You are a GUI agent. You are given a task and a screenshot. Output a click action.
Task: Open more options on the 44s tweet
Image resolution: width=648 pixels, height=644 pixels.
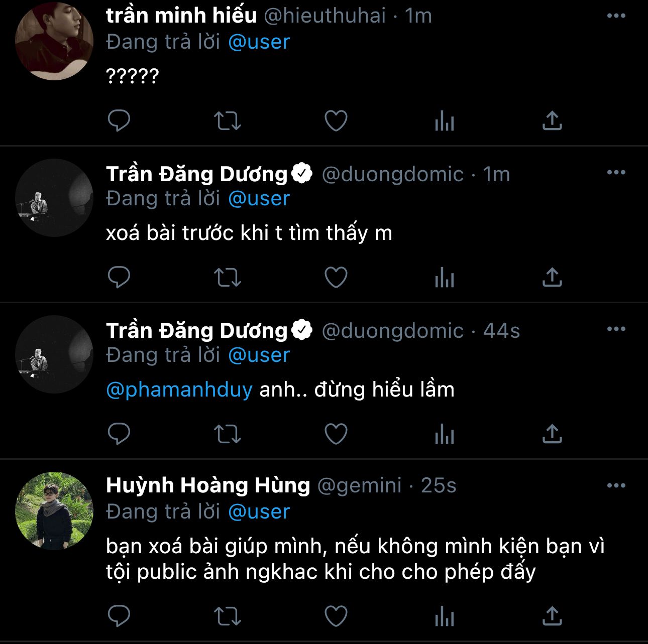point(616,329)
